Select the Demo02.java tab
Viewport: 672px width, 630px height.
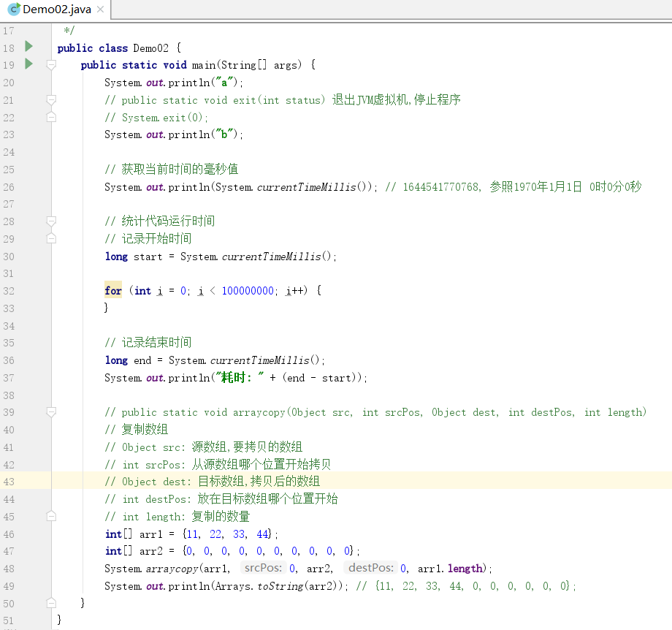[56, 10]
